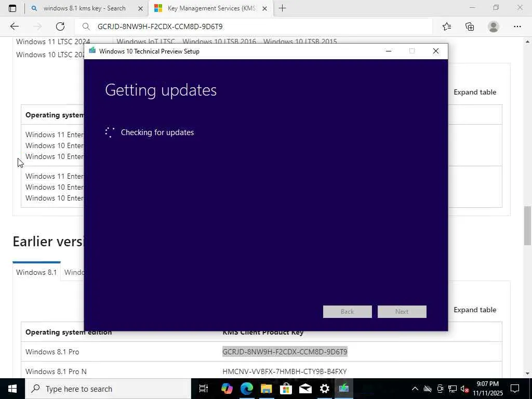The height and width of the screenshot is (399, 532).
Task: Open Task View from the taskbar
Action: point(204,389)
